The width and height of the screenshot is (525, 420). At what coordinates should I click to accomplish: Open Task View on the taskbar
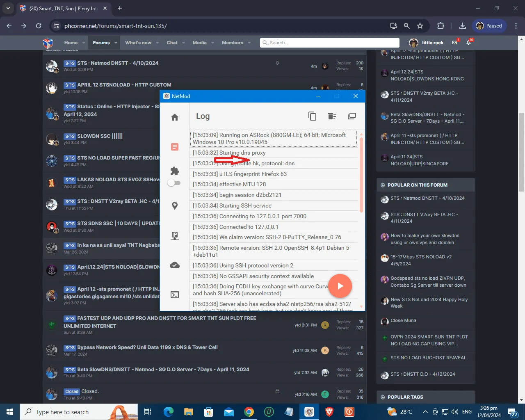148,412
